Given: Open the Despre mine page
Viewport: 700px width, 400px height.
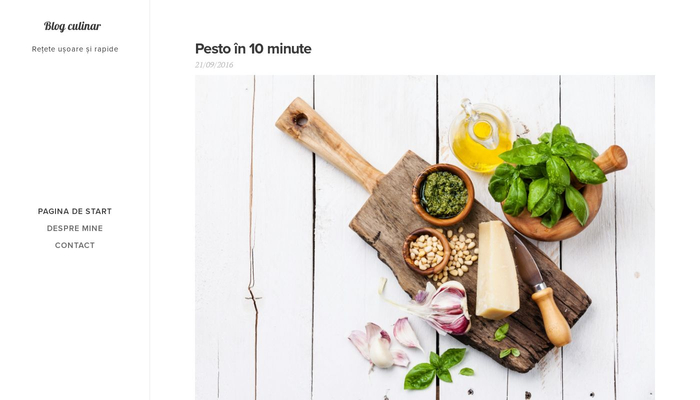Looking at the screenshot, I should (x=75, y=228).
